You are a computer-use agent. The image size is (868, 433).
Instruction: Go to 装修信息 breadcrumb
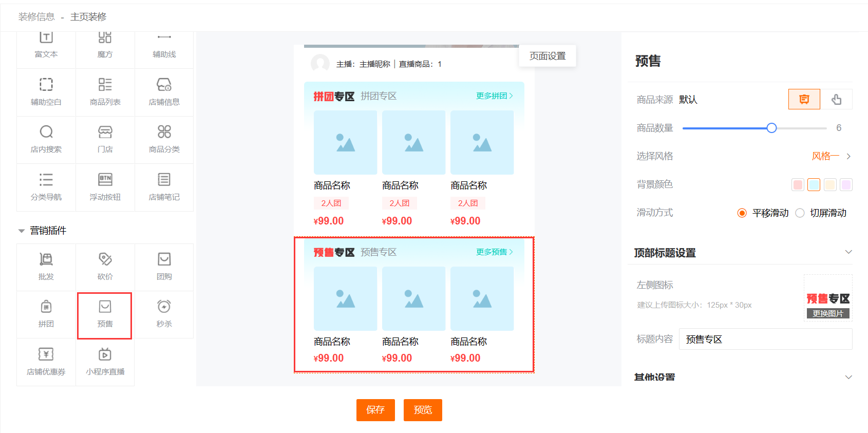pos(36,17)
